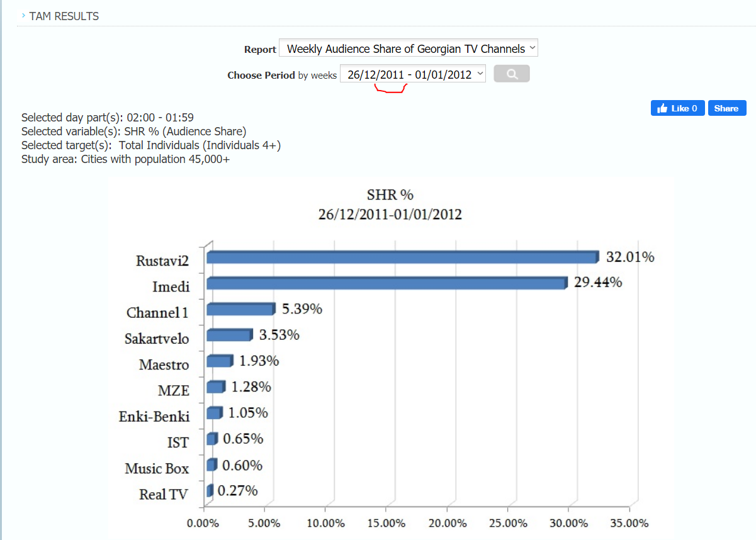Click the '20.00%' x-axis tick label

[x=447, y=523]
